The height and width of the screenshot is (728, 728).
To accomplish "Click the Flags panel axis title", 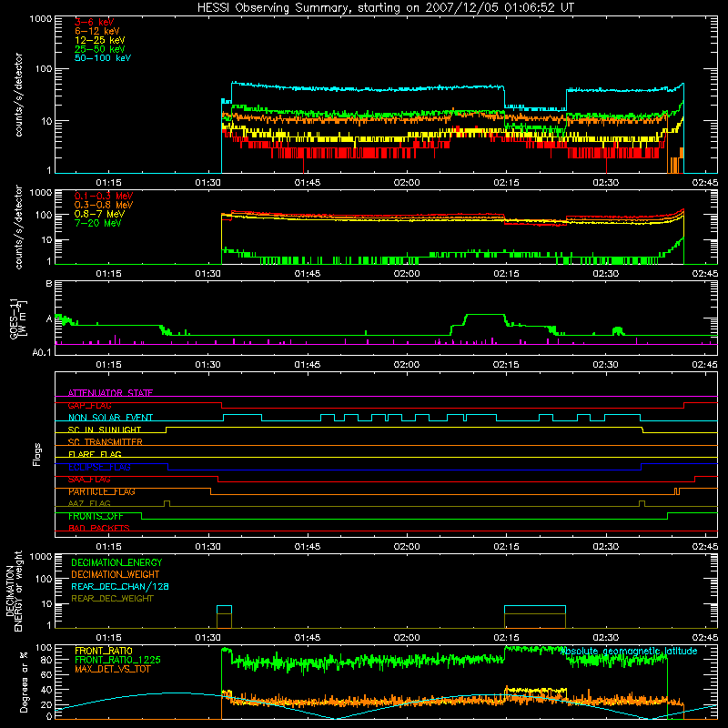I will pos(36,454).
